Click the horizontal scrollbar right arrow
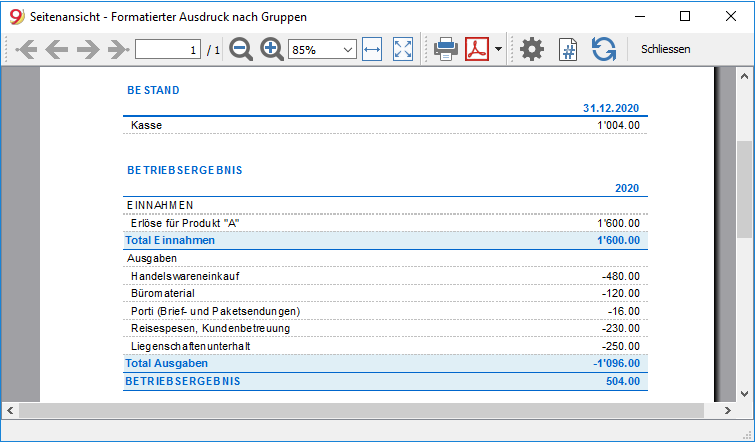 click(728, 411)
